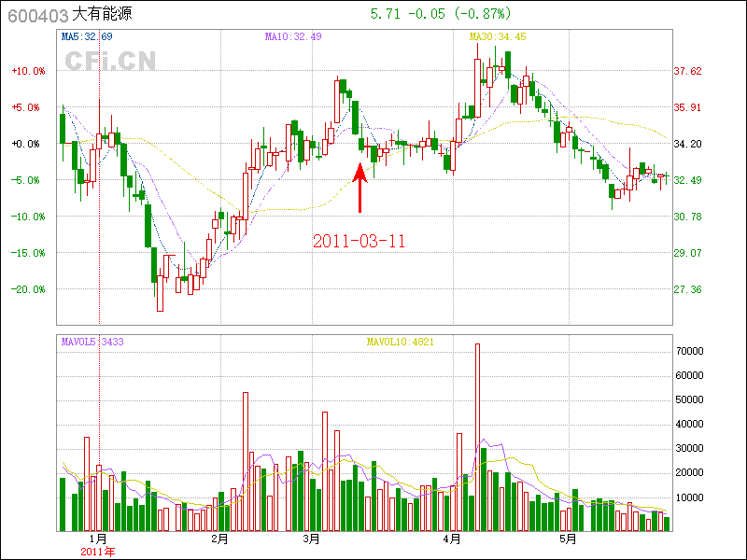
Task: Click the MAVOL5:3433 volume label
Action: 92,342
